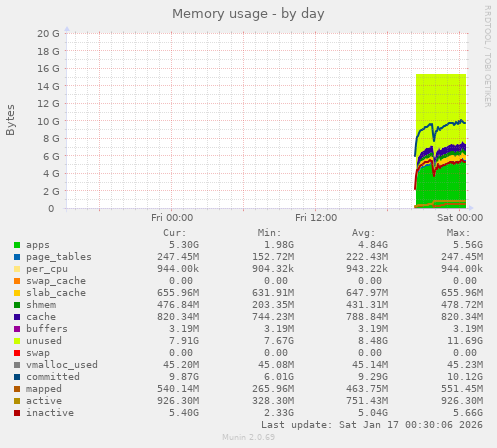Click the inactive dark red legend swatch
The width and height of the screenshot is (497, 448).
[x=17, y=413]
